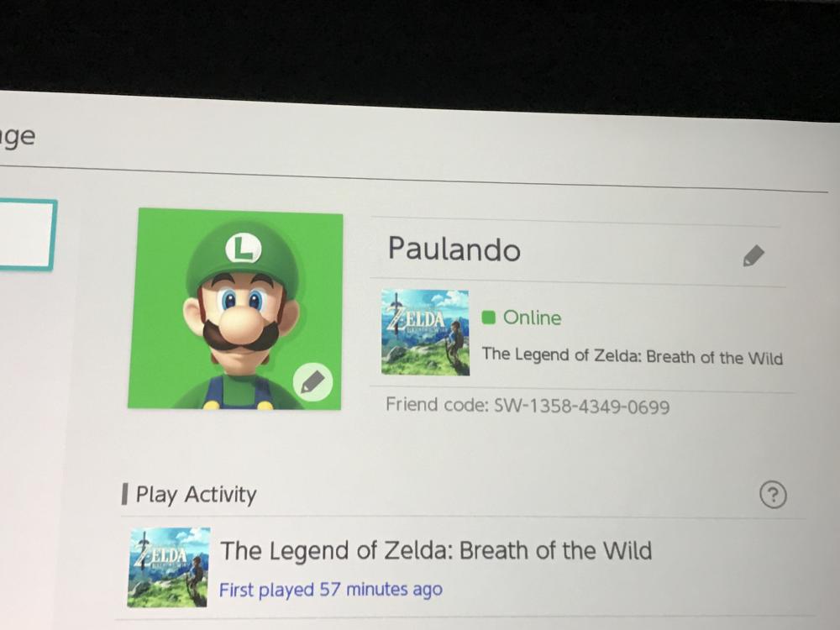Open the Zelda thumbnail in Play Activity
Viewport: 840px width, 630px height.
[x=169, y=567]
